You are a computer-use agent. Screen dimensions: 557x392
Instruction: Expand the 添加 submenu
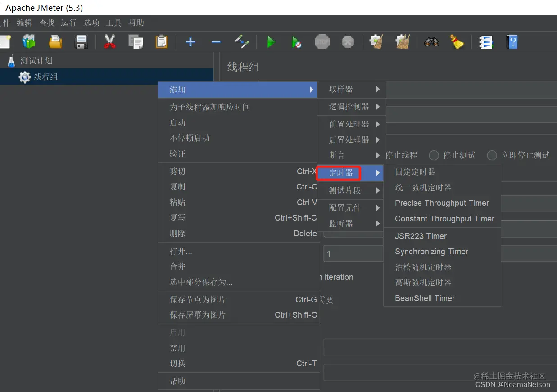(x=238, y=90)
